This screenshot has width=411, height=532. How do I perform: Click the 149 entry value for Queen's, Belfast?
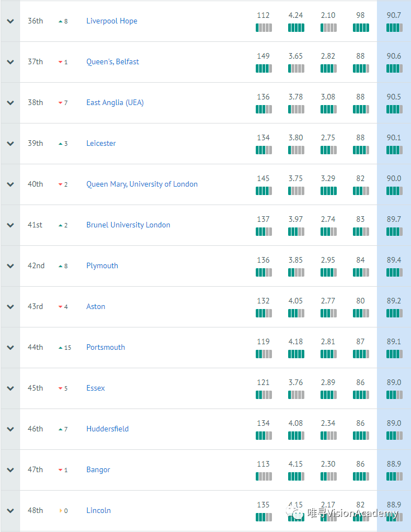click(x=263, y=56)
